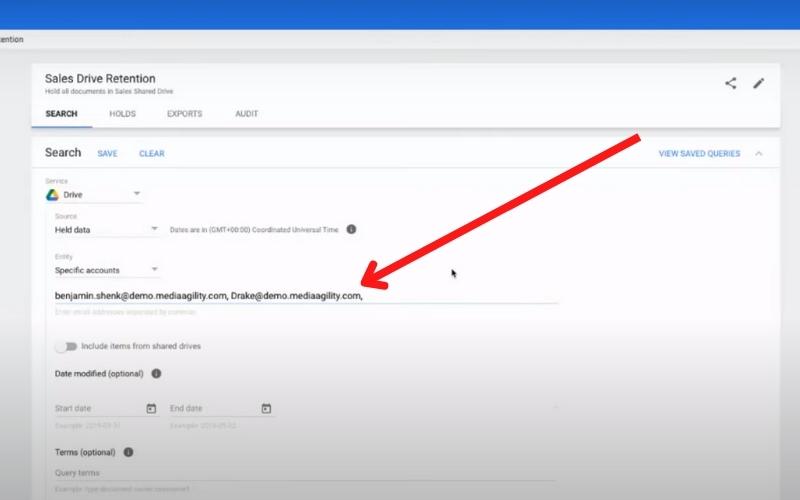Viewport: 800px width, 500px height.
Task: Collapse the Search panel chevron
Action: pyautogui.click(x=759, y=154)
